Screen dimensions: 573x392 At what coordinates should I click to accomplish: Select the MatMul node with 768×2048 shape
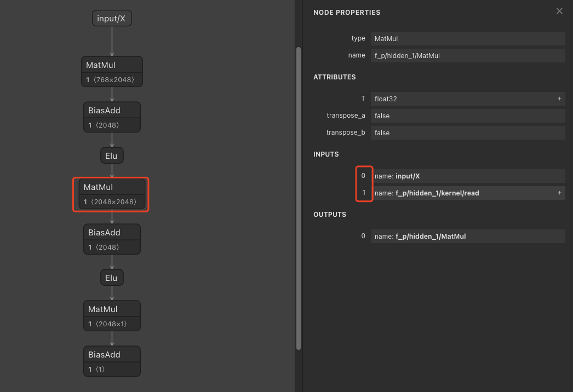pyautogui.click(x=112, y=71)
